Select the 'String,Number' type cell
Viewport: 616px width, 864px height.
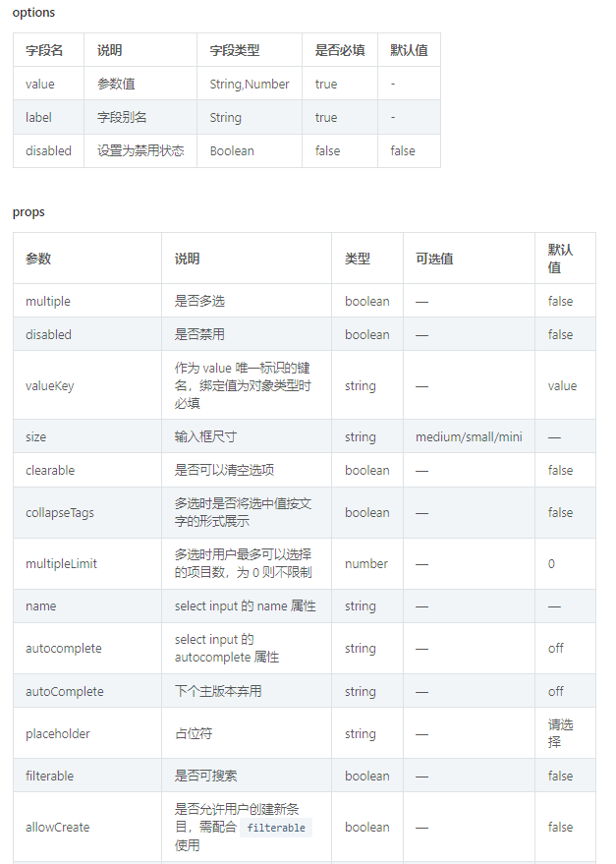point(249,84)
